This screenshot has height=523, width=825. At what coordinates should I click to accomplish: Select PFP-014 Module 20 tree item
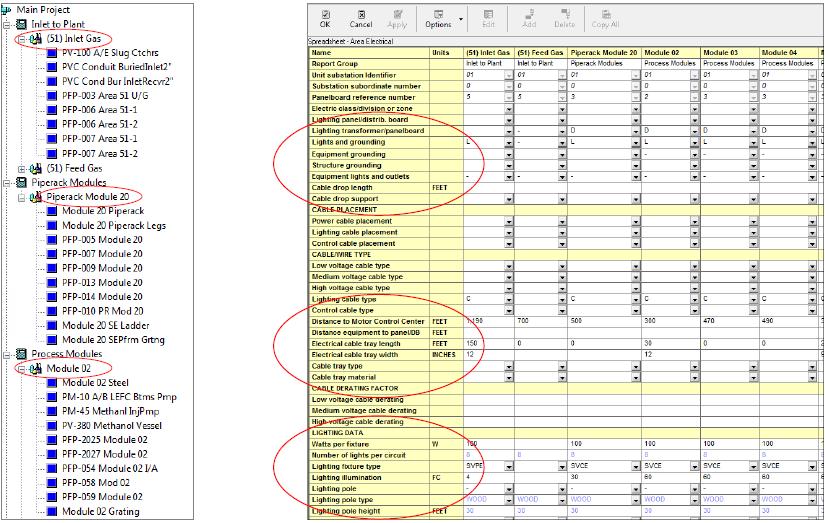click(102, 297)
